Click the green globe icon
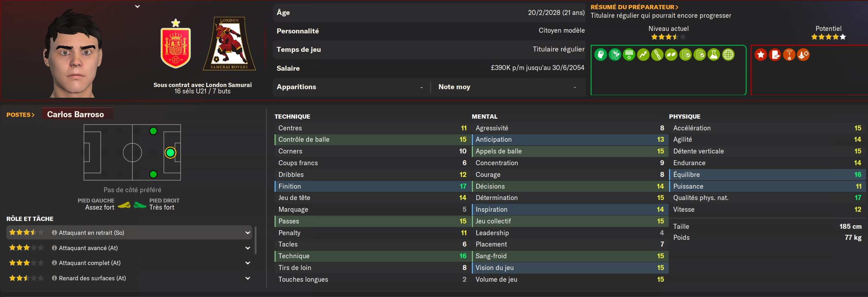Image resolution: width=868 pixels, height=297 pixels. [728, 55]
